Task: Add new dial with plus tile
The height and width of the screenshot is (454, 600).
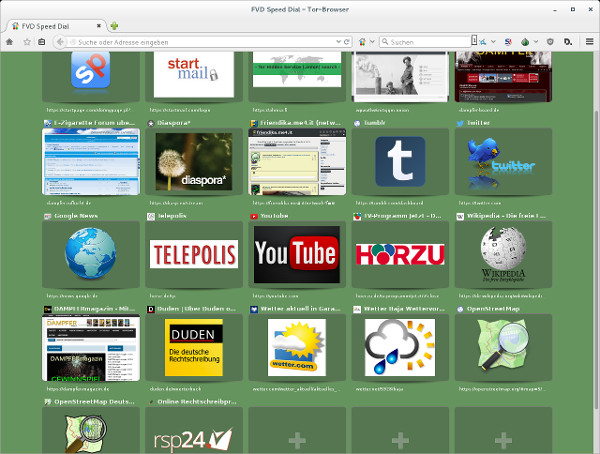Action: click(297, 439)
